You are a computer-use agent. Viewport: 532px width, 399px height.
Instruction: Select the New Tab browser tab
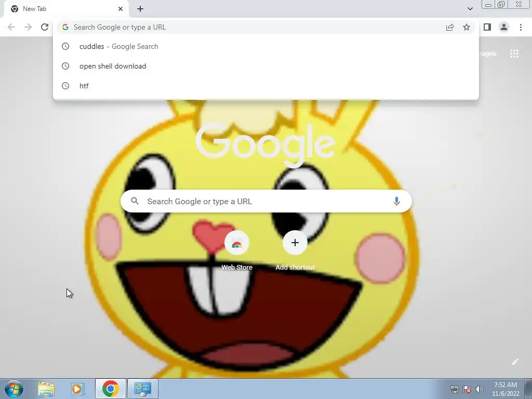click(66, 9)
